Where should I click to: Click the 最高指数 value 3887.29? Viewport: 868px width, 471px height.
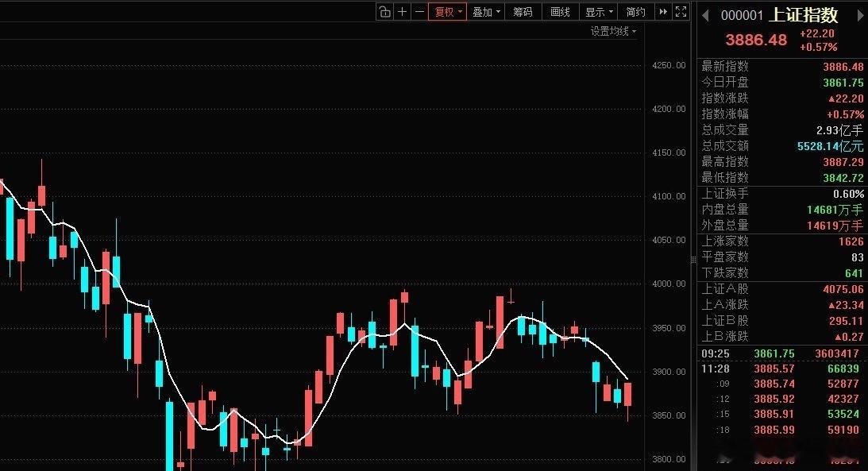pos(843,162)
